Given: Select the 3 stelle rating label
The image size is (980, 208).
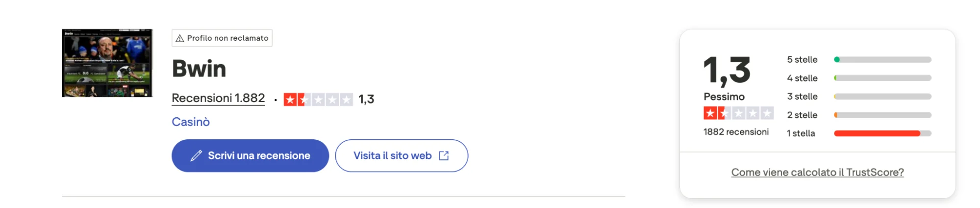Looking at the screenshot, I should click(x=802, y=97).
